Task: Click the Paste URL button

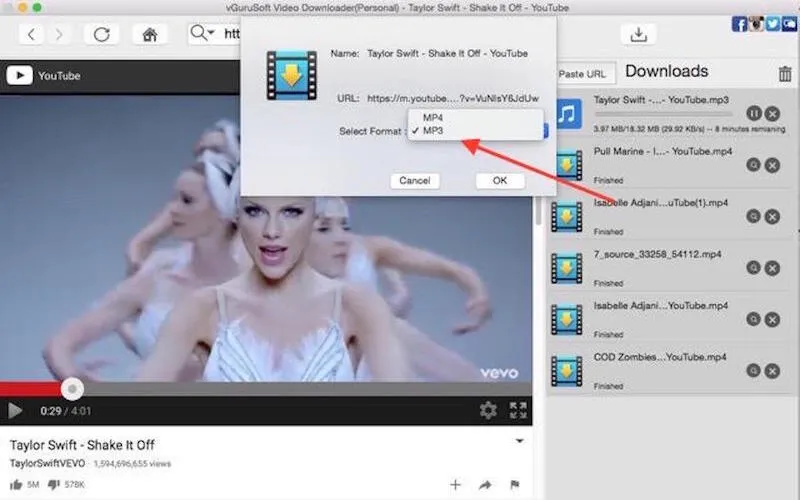Action: tap(583, 74)
